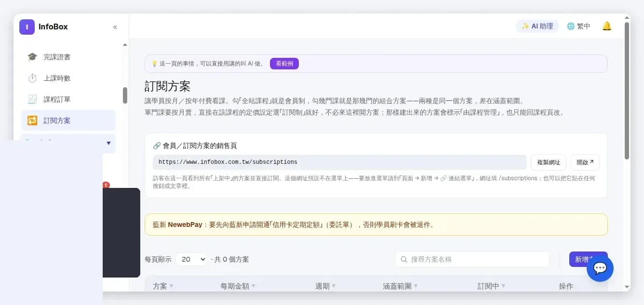Open the 完課證書 graduation cap icon
The height and width of the screenshot is (305, 644).
[x=32, y=57]
